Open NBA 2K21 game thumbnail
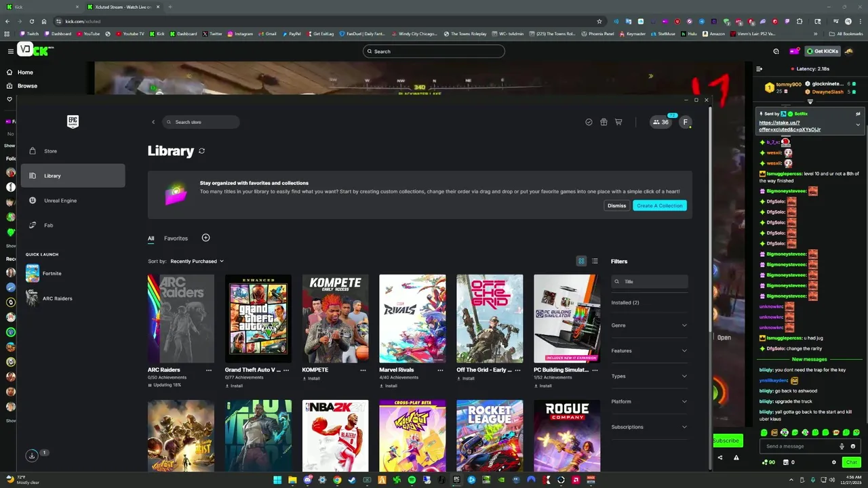The width and height of the screenshot is (868, 488). (335, 436)
